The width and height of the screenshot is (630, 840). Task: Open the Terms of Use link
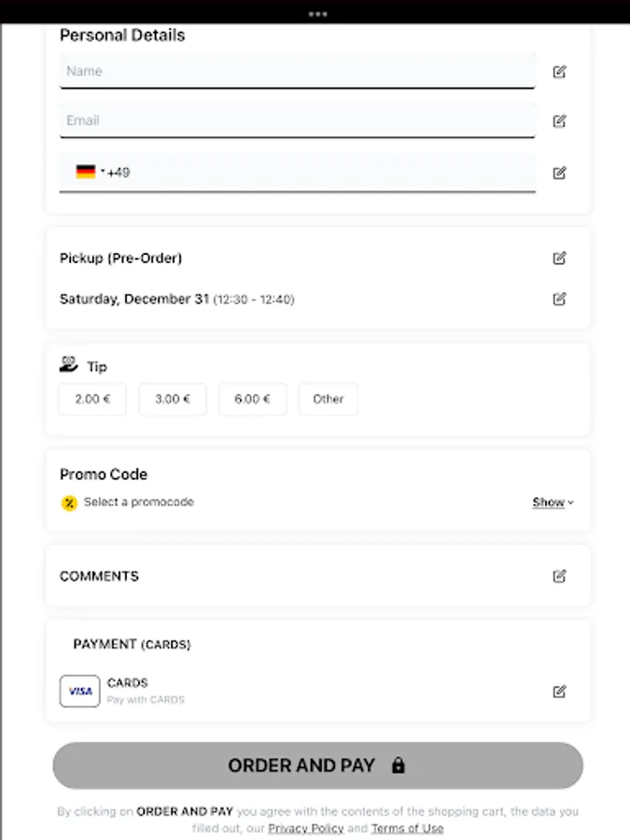[x=407, y=828]
